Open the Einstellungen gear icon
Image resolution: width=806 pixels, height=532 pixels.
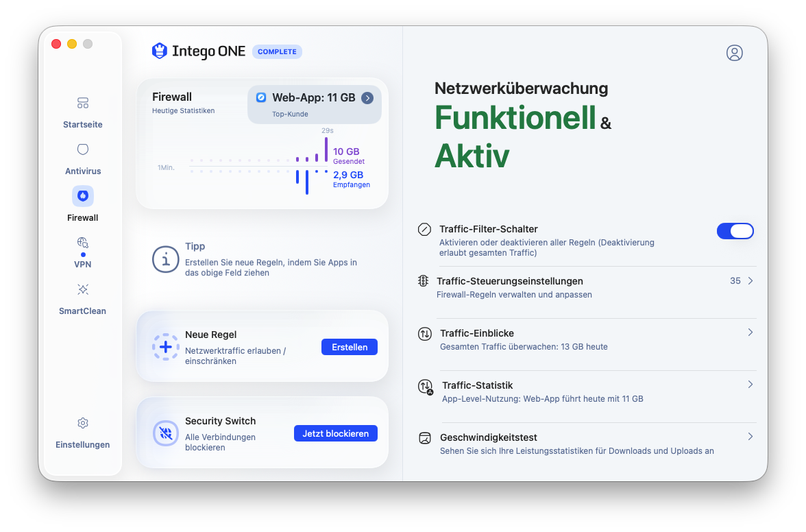point(83,423)
